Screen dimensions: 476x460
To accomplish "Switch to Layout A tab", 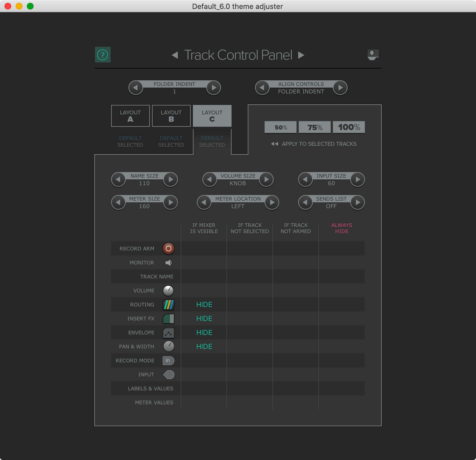I will point(130,116).
